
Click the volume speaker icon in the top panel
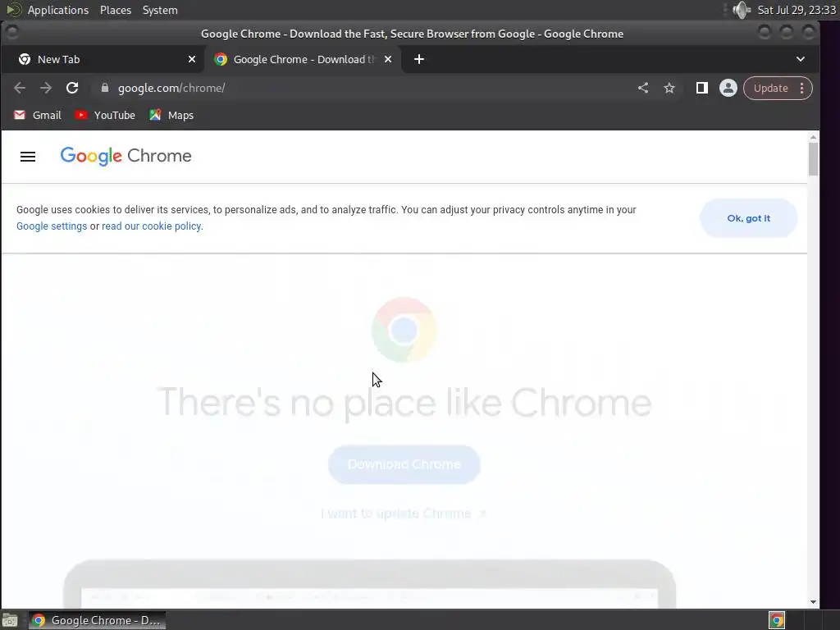(742, 10)
